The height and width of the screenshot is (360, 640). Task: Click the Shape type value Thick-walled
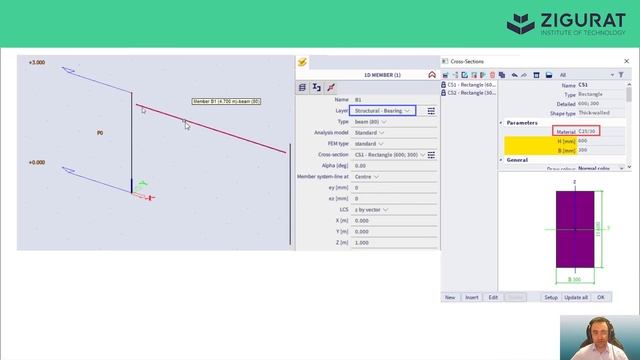(x=594, y=113)
